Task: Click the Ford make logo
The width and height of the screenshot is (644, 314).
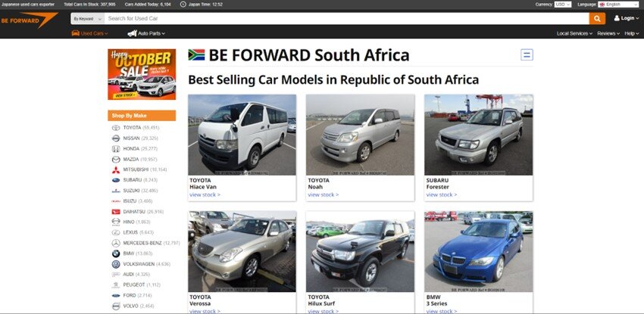Action: tap(116, 296)
